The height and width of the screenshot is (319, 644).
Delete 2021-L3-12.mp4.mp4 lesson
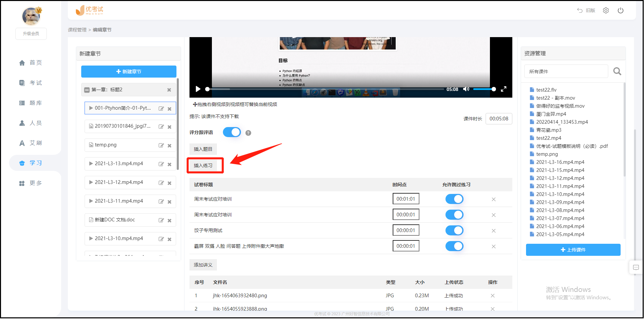tap(169, 183)
